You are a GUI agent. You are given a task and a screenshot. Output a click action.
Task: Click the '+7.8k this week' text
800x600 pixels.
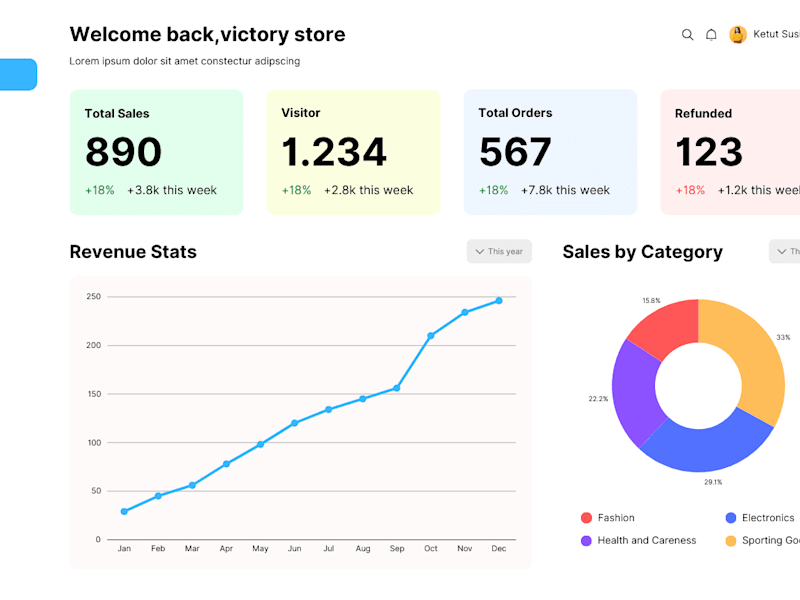click(x=565, y=190)
